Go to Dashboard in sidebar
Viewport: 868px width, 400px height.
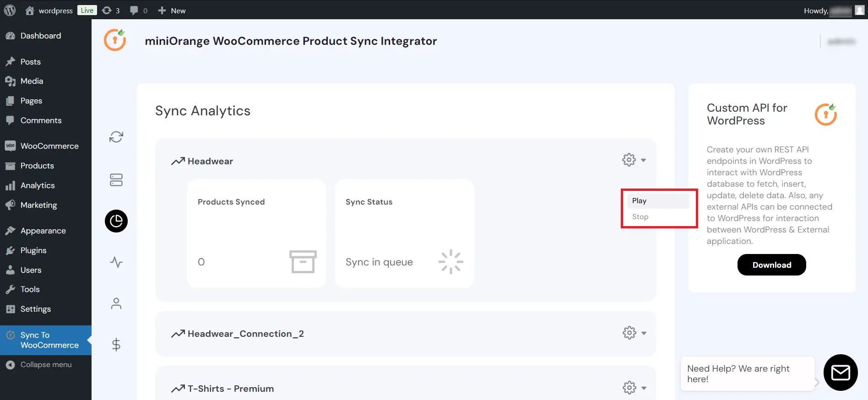[x=46, y=36]
